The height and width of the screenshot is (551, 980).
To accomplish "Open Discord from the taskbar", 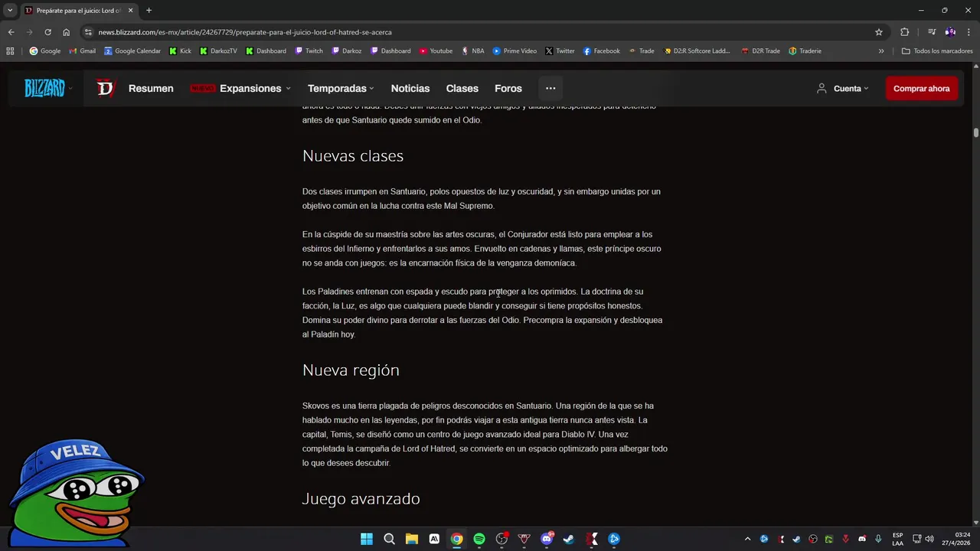I will 547,539.
